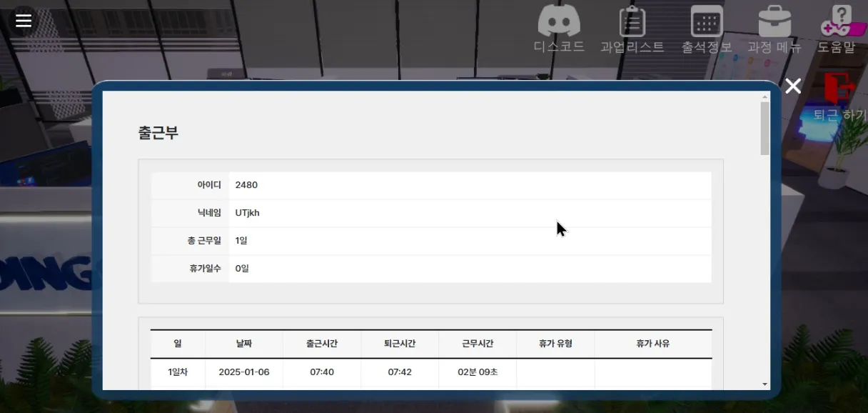Click the clock-out time 07:42

[400, 372]
